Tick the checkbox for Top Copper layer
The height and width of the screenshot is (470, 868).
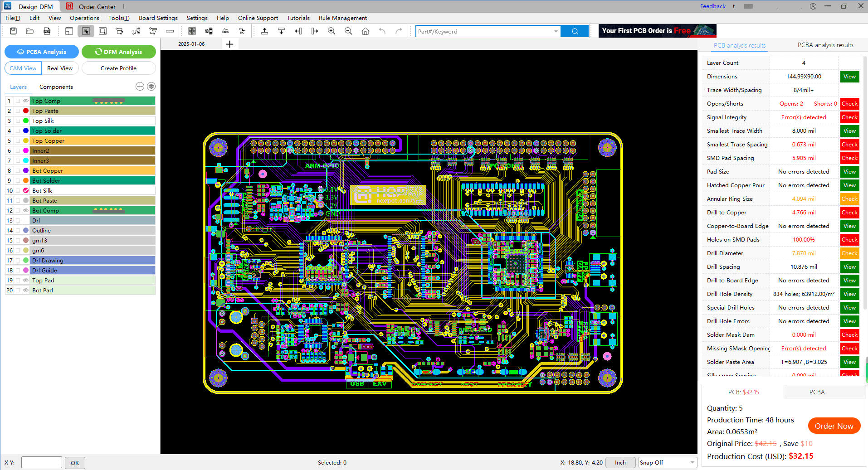click(18, 141)
